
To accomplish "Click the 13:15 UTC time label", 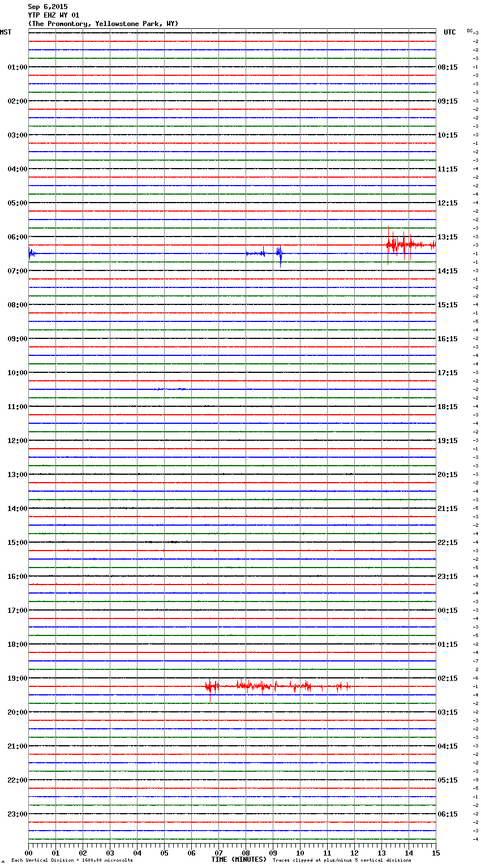I will (x=448, y=237).
